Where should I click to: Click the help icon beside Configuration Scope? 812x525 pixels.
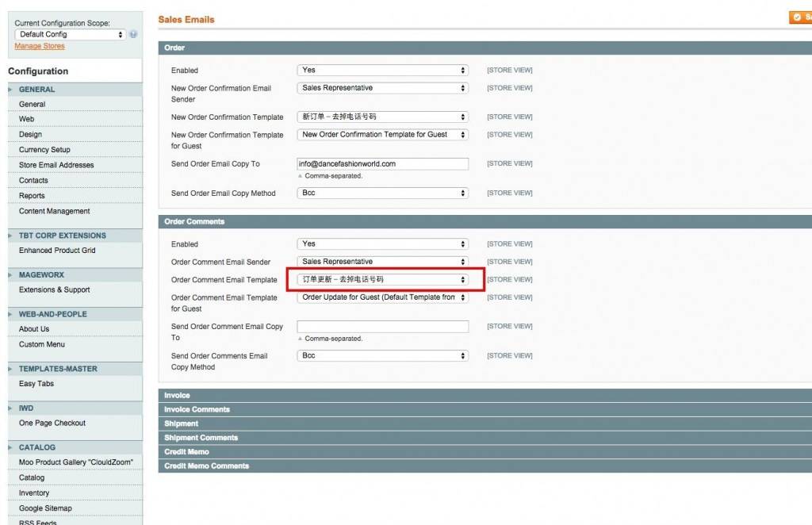pos(133,34)
